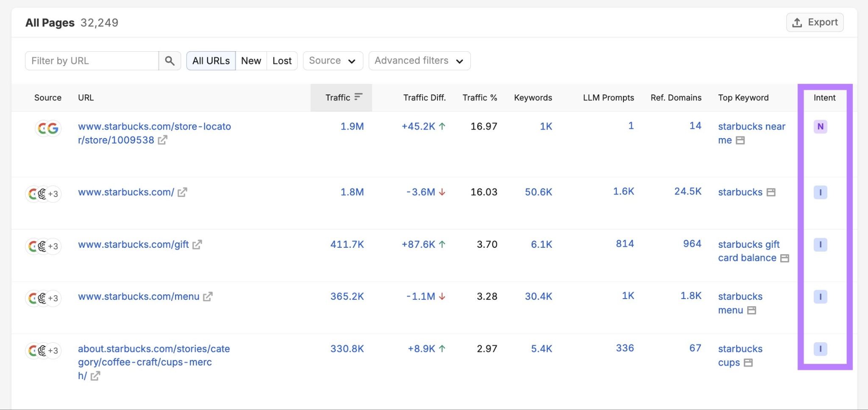868x410 pixels.
Task: Click SERP icon next to 'starbucks near me'
Action: pyautogui.click(x=740, y=141)
